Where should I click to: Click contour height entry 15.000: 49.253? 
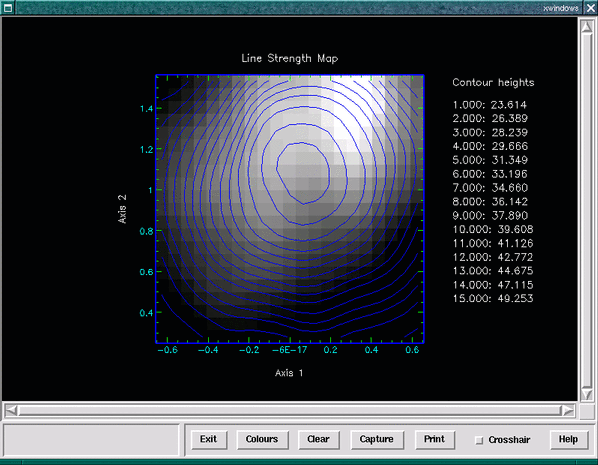tap(493, 298)
